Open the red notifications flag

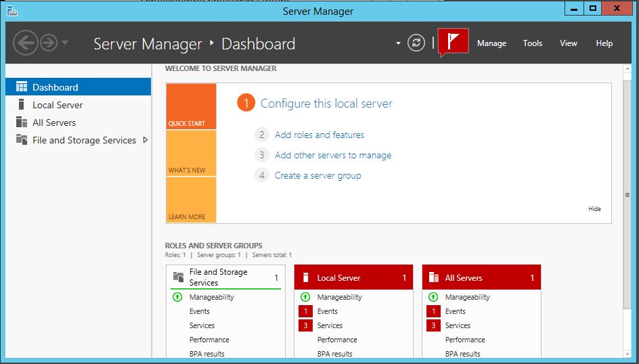453,42
